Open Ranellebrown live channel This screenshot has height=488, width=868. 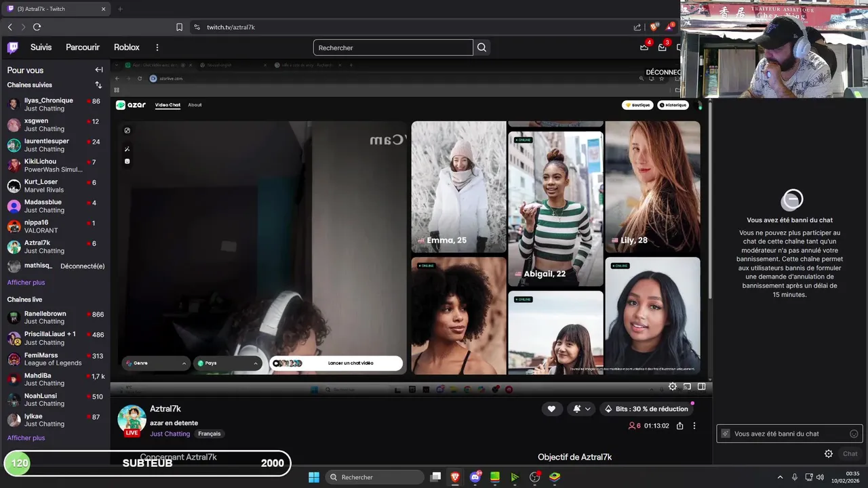55,318
